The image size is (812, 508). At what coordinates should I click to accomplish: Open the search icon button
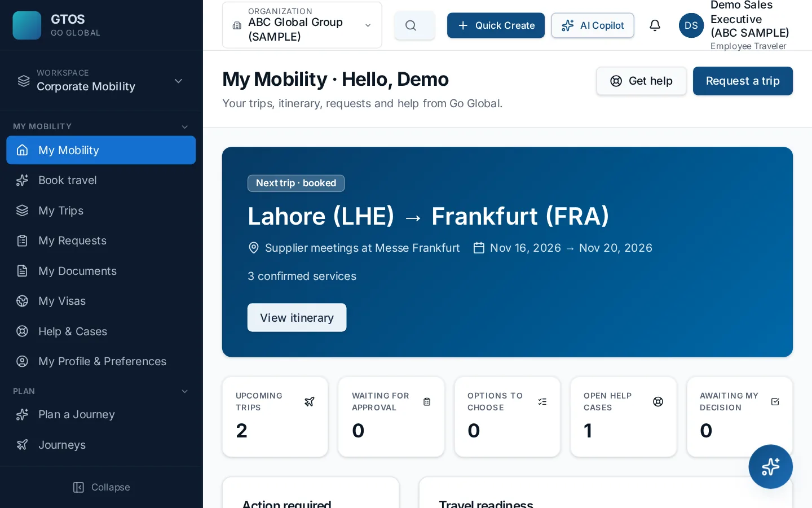click(414, 25)
